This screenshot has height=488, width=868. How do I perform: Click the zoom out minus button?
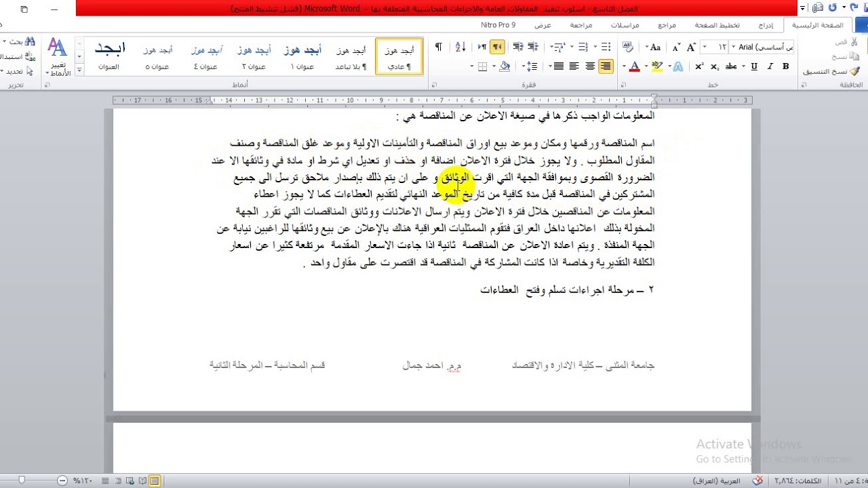[x=63, y=481]
